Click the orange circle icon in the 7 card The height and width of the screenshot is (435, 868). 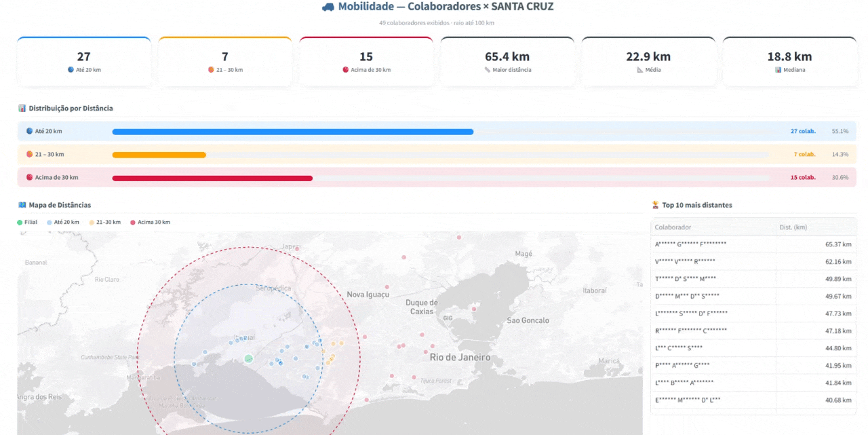211,70
